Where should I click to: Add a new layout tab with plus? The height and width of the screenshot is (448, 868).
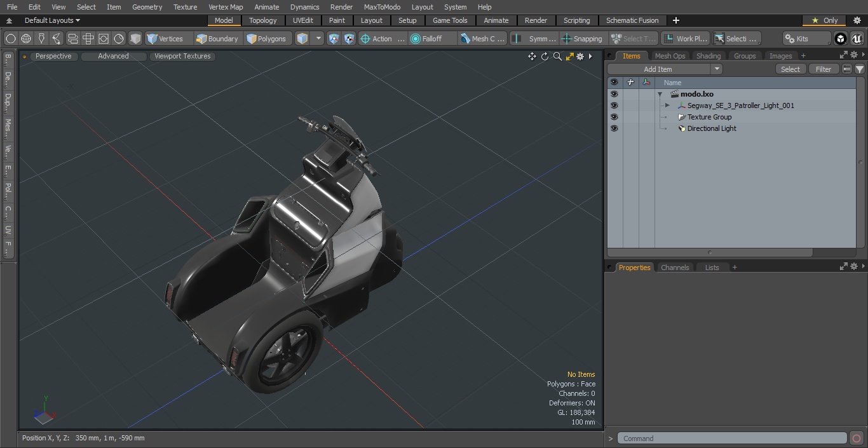675,20
